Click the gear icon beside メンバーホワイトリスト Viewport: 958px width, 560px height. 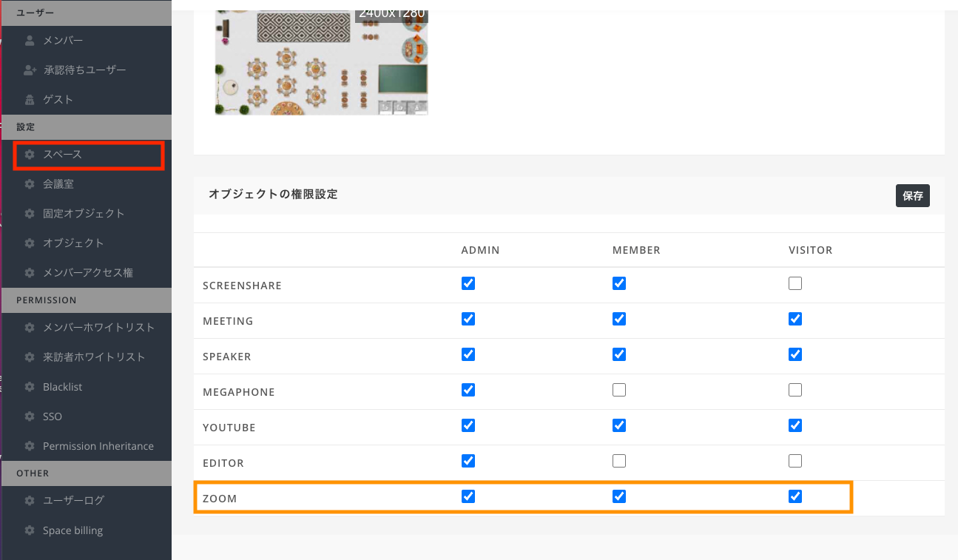coord(30,327)
